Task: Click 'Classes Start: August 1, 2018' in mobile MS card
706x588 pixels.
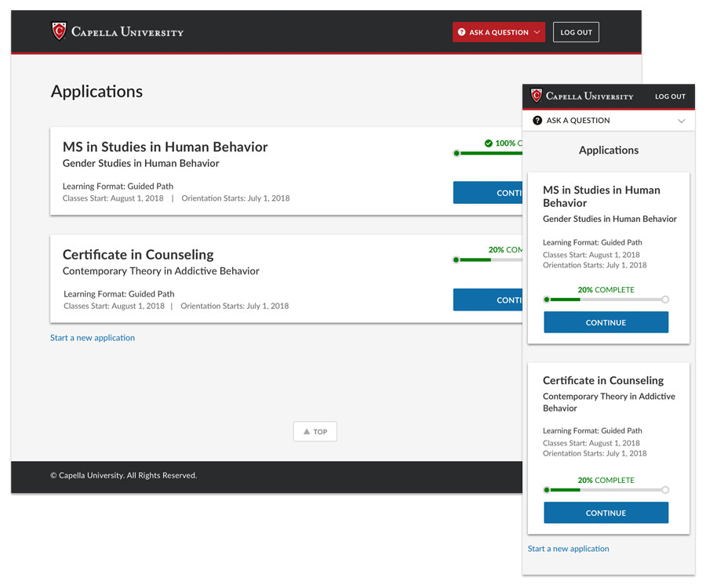Action: click(591, 255)
